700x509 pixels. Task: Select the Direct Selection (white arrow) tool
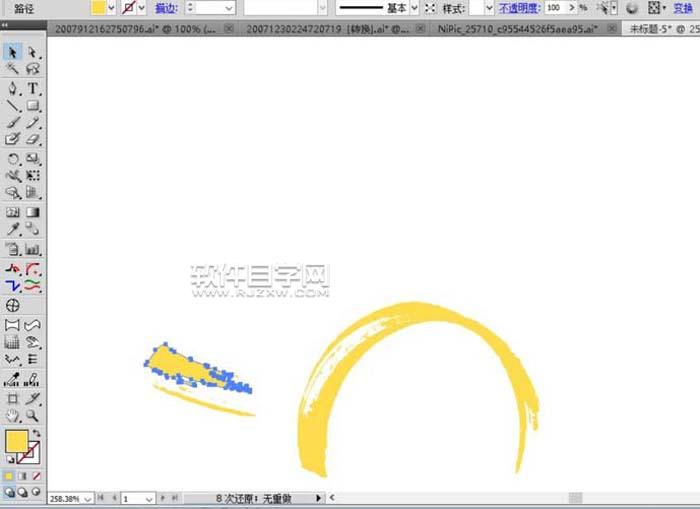pos(32,52)
